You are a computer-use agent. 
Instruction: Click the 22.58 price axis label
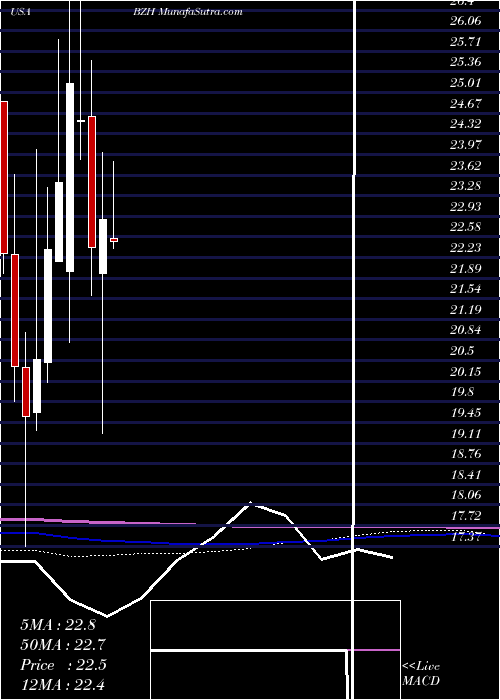click(x=466, y=227)
